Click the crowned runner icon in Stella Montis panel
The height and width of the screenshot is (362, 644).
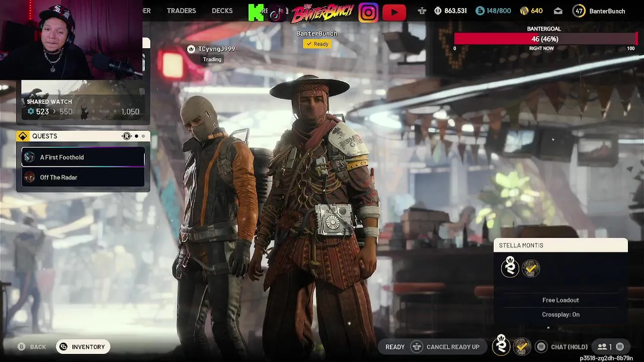510,267
